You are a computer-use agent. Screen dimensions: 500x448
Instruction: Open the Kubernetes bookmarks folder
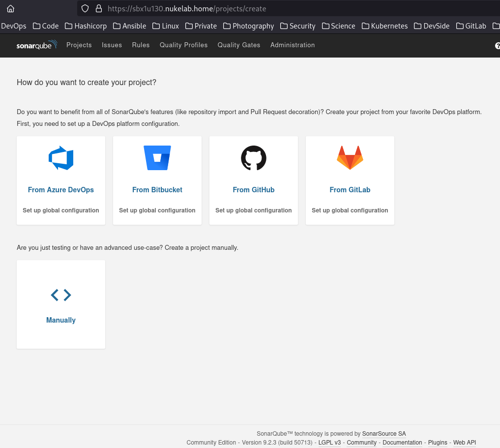coord(384,26)
